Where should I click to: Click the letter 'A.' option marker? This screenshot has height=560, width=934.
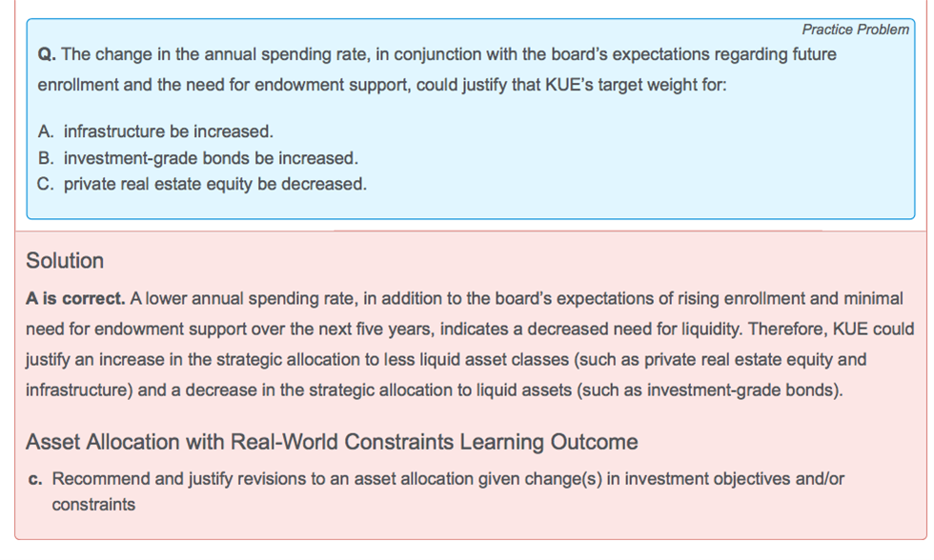pos(48,131)
